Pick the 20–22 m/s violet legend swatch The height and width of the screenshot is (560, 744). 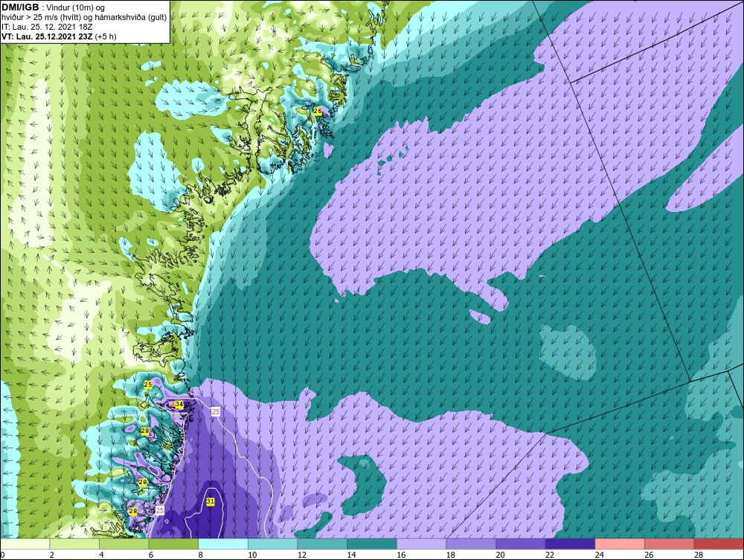[x=521, y=544]
